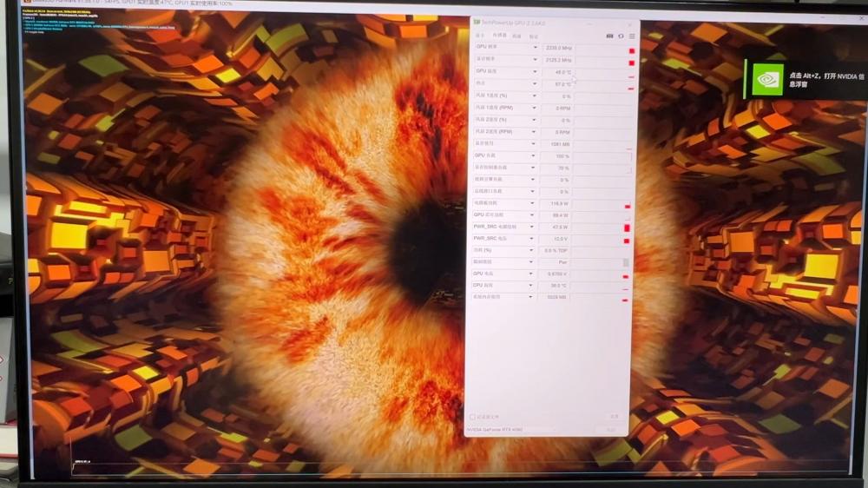Open the Advanced tab
The image size is (868, 488).
(516, 36)
